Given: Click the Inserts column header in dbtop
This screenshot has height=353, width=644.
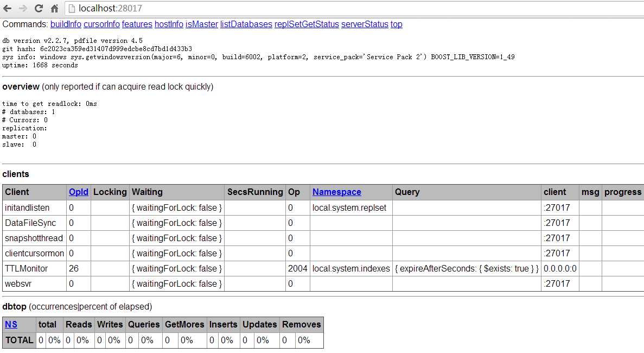Looking at the screenshot, I should [223, 324].
